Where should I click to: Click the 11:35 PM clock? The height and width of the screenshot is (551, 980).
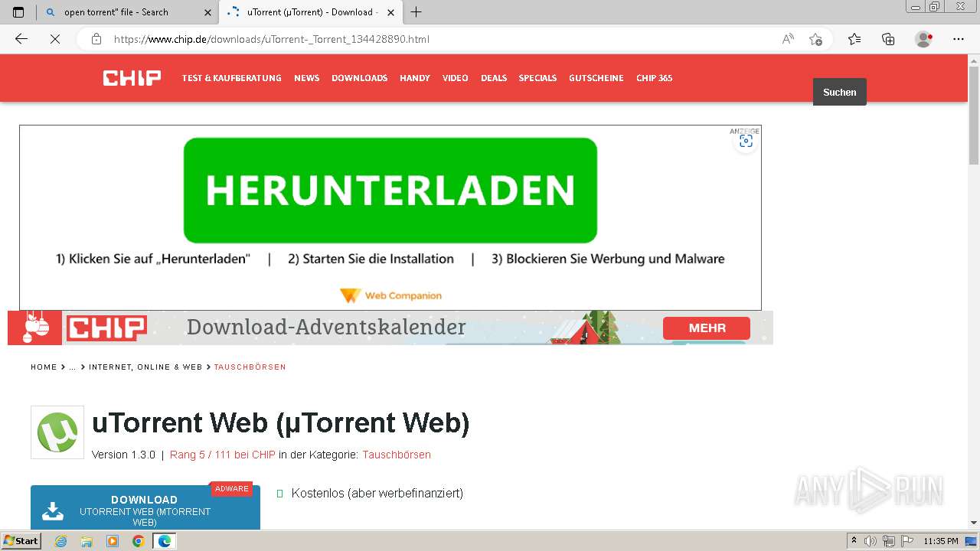tap(941, 541)
